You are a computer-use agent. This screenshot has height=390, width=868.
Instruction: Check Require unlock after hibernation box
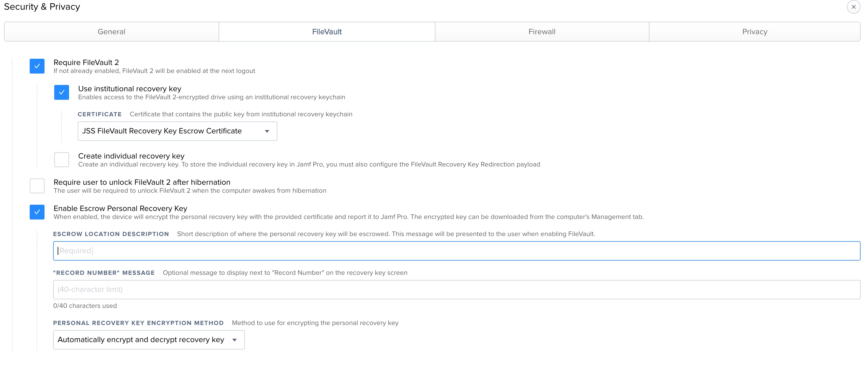(x=37, y=186)
